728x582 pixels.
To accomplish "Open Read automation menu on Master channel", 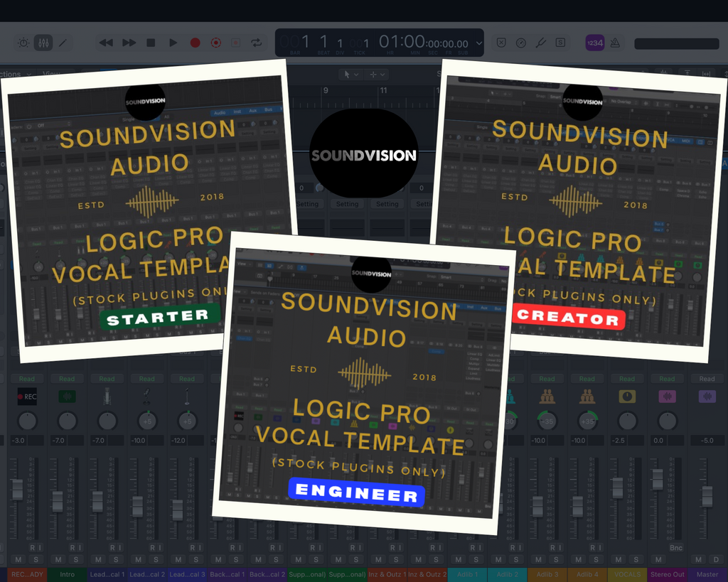I will click(707, 379).
